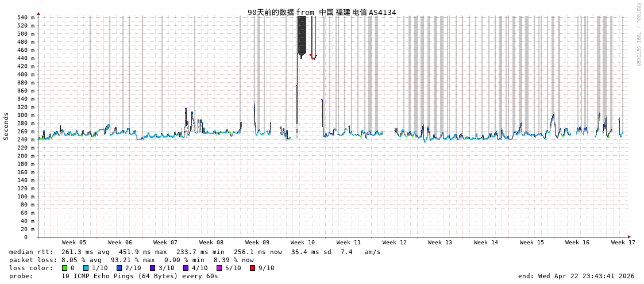644x284 pixels.
Task: Click the 260 m y-axis tick label
Action: click(x=25, y=131)
